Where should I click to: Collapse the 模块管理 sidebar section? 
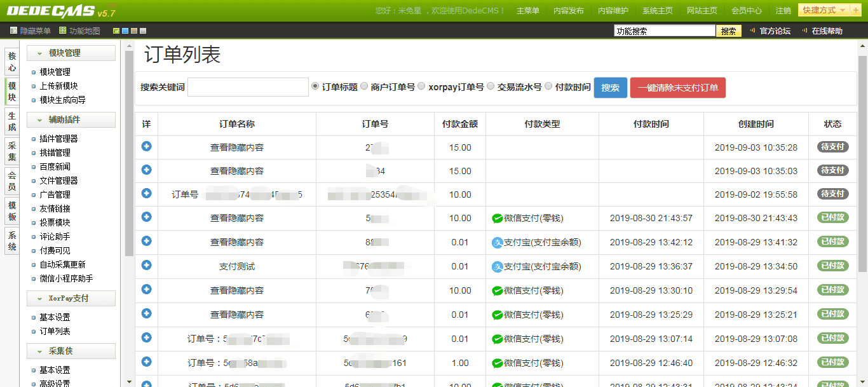click(71, 53)
